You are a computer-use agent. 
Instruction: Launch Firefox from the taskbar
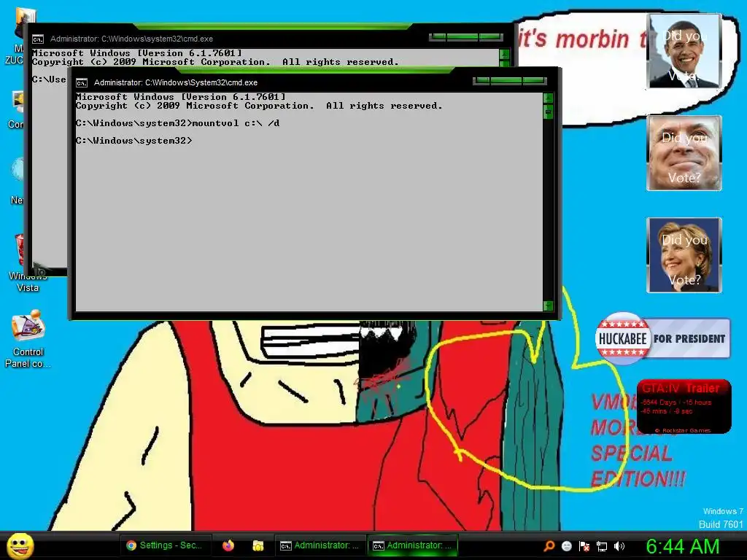(228, 545)
